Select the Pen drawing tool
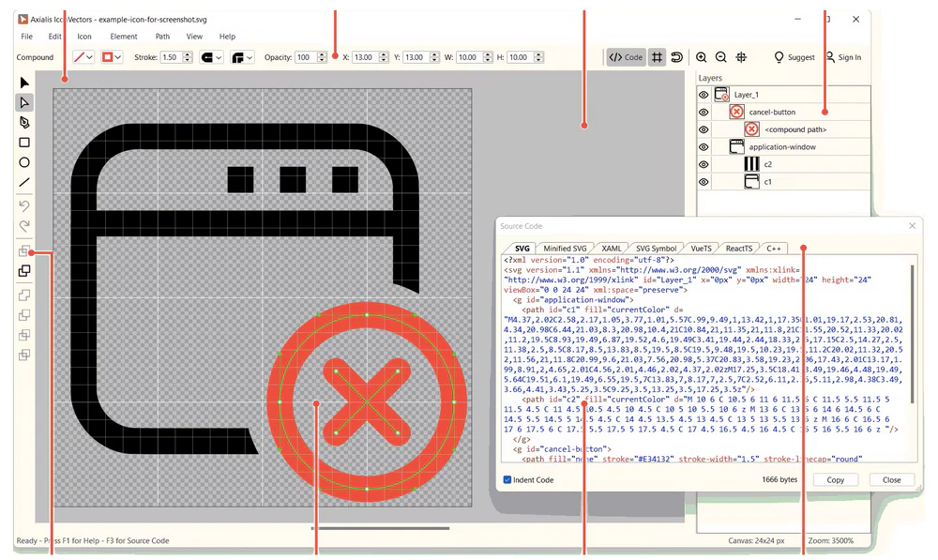 click(x=24, y=123)
